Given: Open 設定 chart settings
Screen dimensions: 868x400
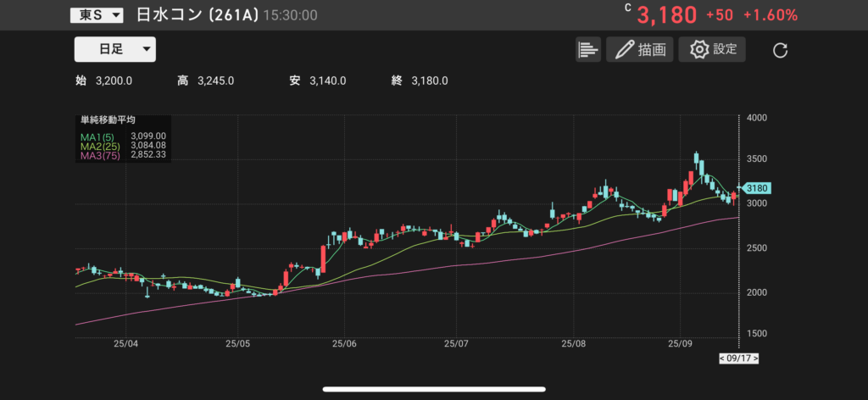Looking at the screenshot, I should [x=712, y=49].
